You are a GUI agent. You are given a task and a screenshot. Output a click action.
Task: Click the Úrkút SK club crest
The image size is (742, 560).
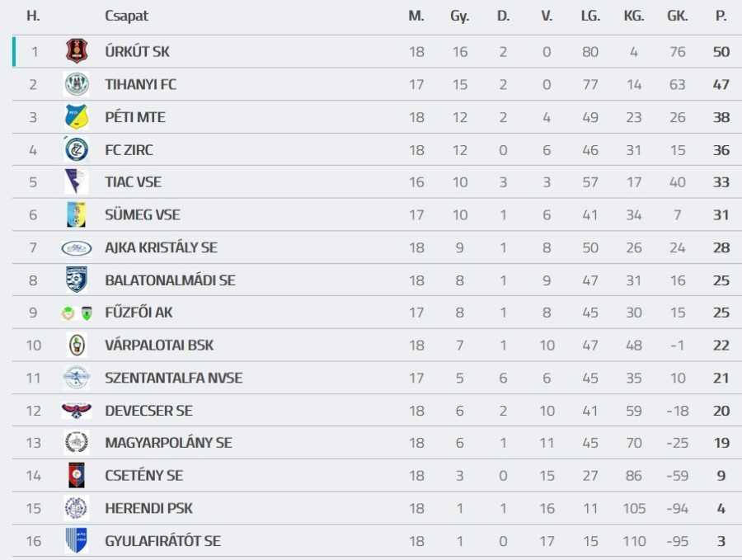click(77, 52)
